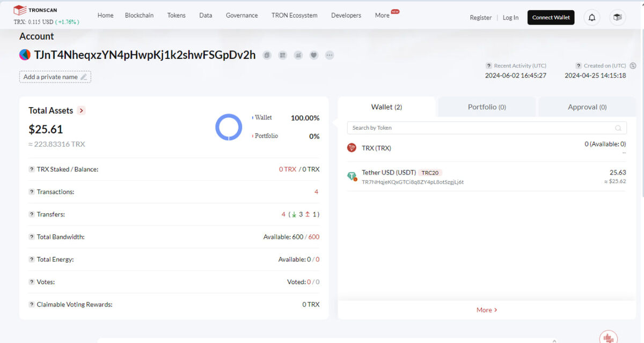Open the three-dots more options icon
The height and width of the screenshot is (343, 644).
click(x=330, y=55)
